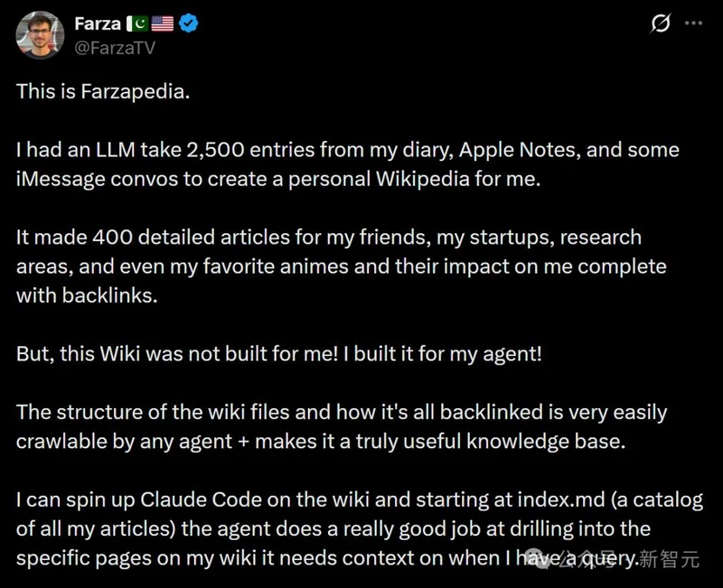Click the Pakistan flag emoji
Screen dimensions: 723x588
pyautogui.click(x=136, y=24)
